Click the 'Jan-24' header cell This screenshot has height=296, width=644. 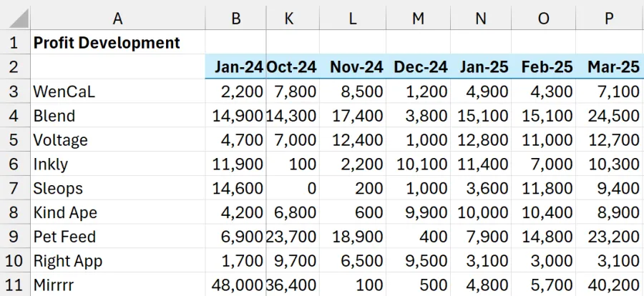click(235, 66)
